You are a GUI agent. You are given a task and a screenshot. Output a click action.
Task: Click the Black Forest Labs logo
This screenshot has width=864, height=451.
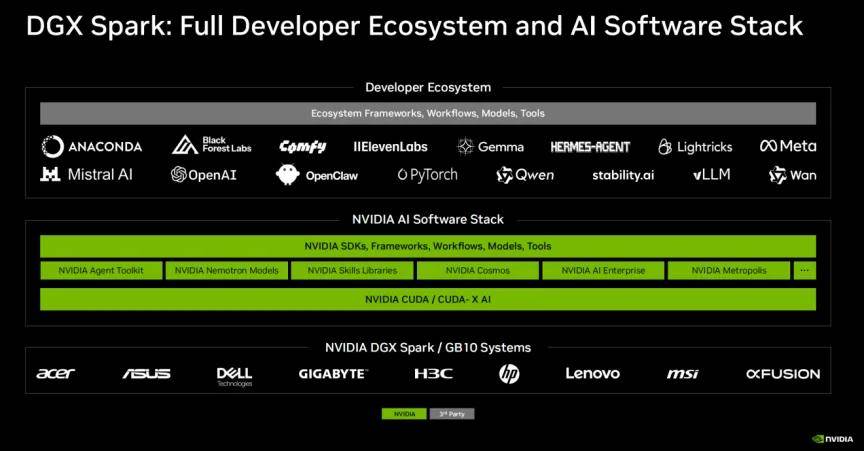212,145
